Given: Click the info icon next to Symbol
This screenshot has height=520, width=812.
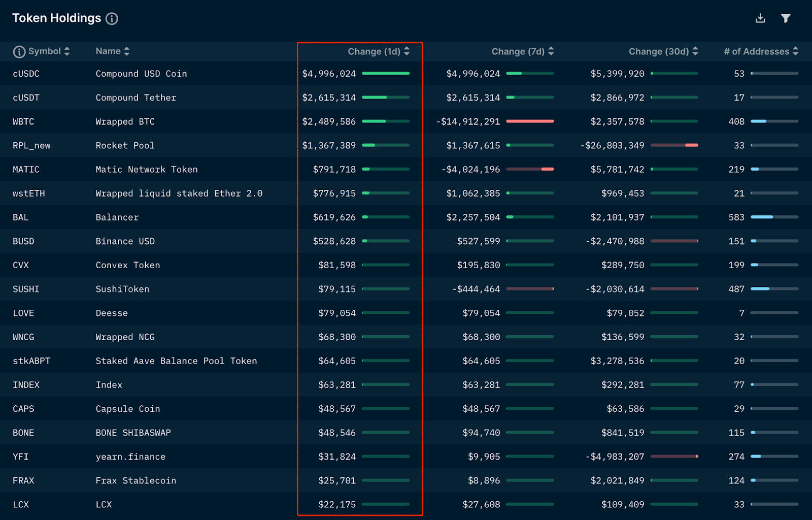Looking at the screenshot, I should tap(19, 52).
